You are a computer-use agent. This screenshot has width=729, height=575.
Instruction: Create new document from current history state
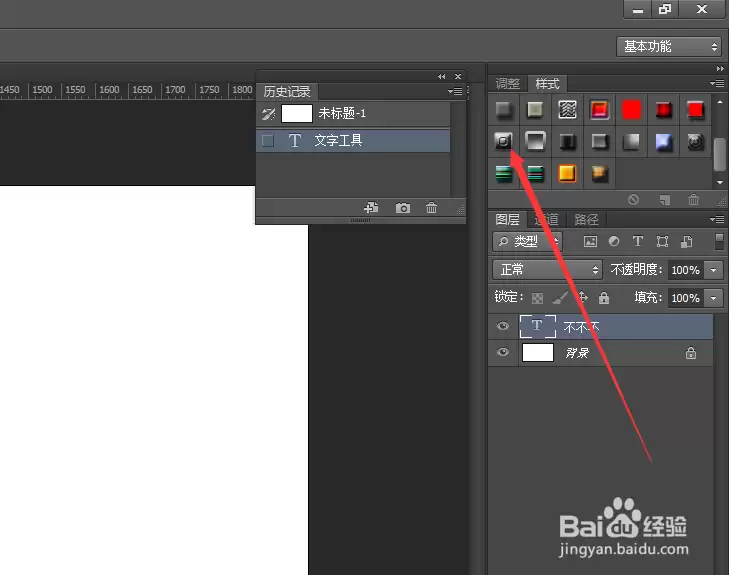click(x=371, y=207)
